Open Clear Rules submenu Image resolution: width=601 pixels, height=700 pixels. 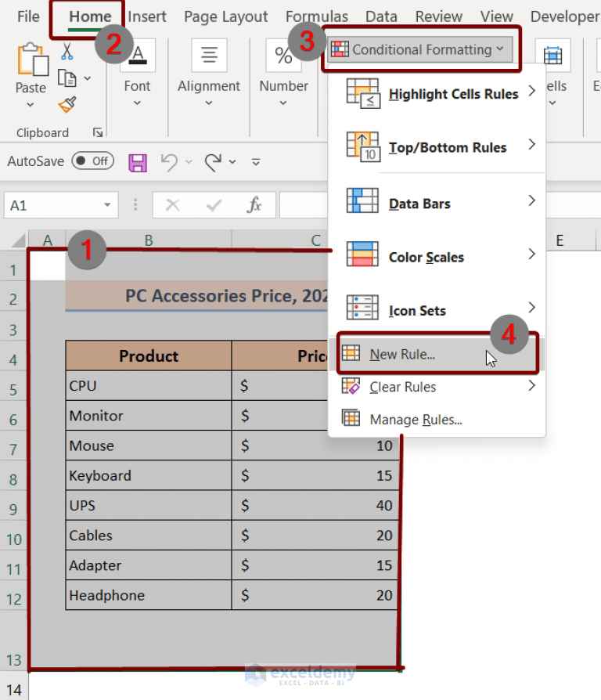pyautogui.click(x=437, y=387)
